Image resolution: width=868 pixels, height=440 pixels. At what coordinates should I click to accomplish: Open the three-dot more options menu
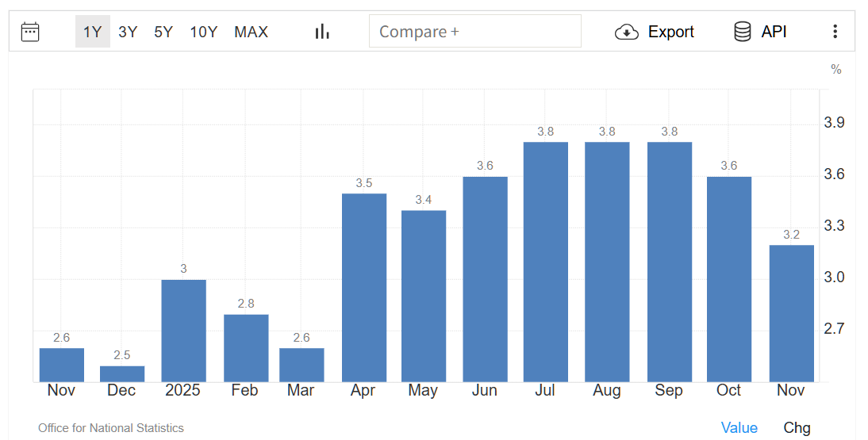(x=835, y=32)
